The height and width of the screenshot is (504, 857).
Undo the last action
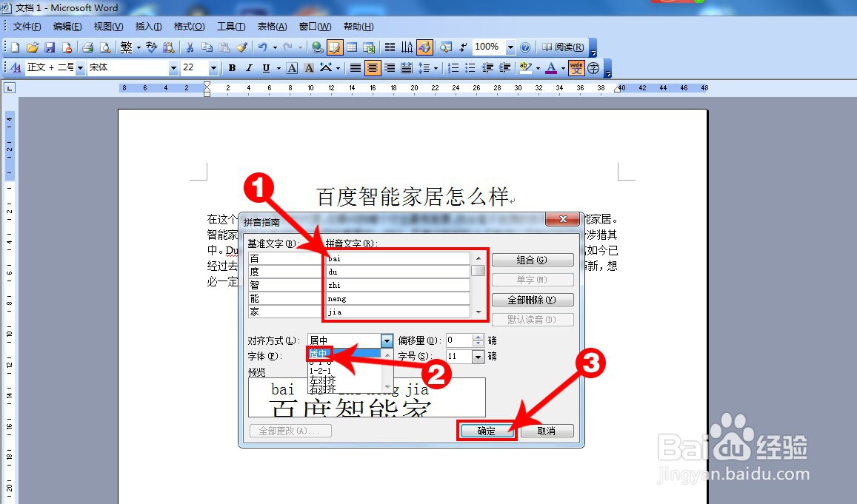click(264, 47)
